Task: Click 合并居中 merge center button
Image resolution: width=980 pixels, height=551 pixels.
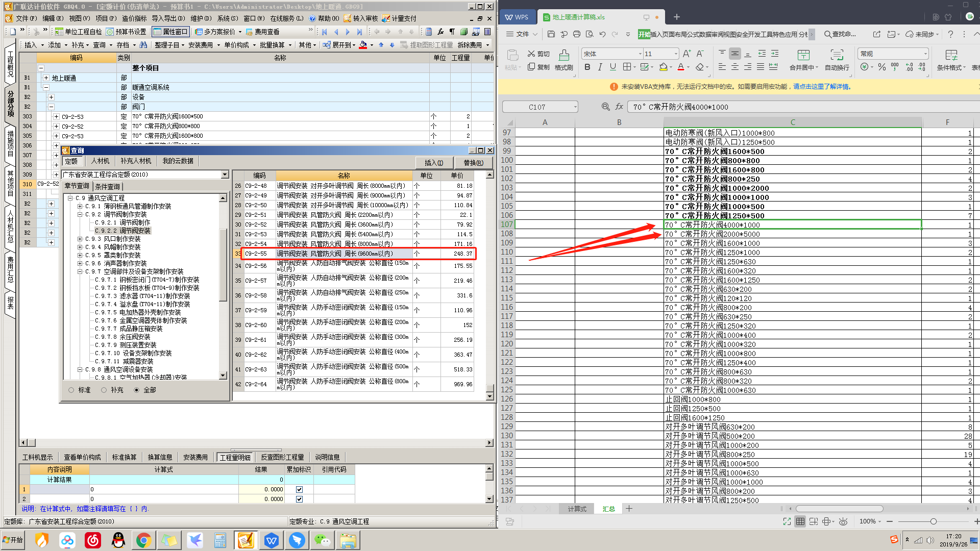Action: coord(803,60)
